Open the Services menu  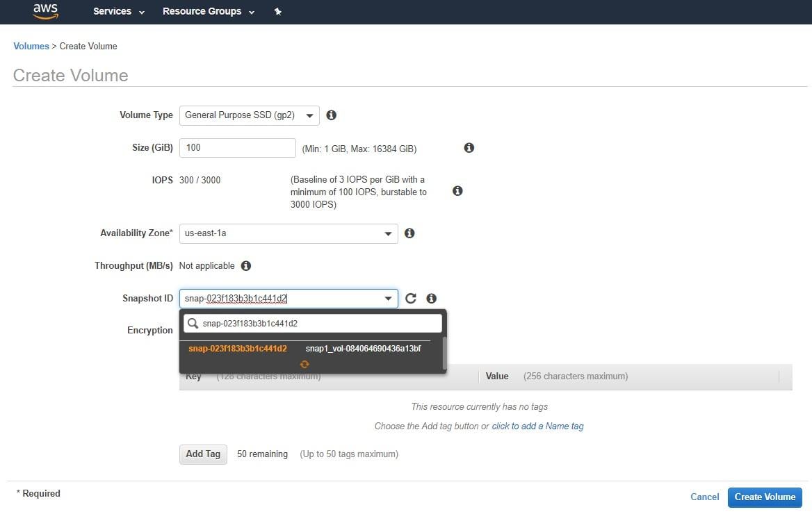coord(119,12)
